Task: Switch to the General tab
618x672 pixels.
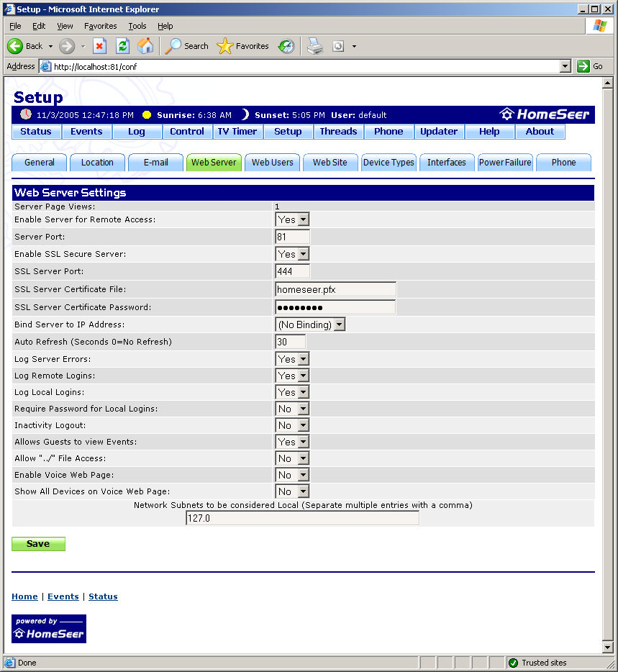Action: click(40, 163)
